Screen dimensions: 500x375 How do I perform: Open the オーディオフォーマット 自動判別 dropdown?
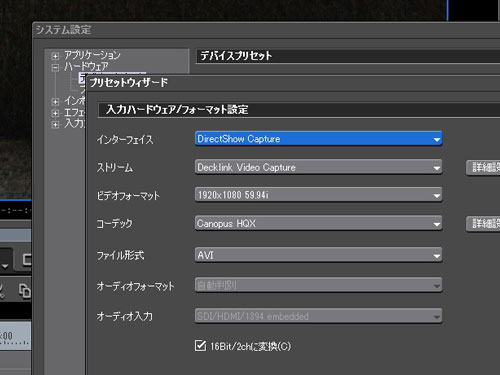click(318, 285)
